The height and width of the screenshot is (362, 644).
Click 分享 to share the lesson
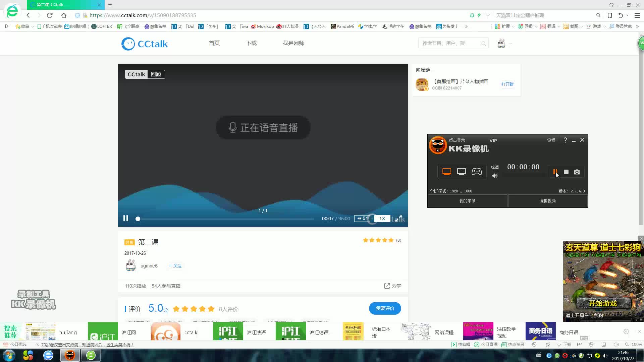(392, 286)
